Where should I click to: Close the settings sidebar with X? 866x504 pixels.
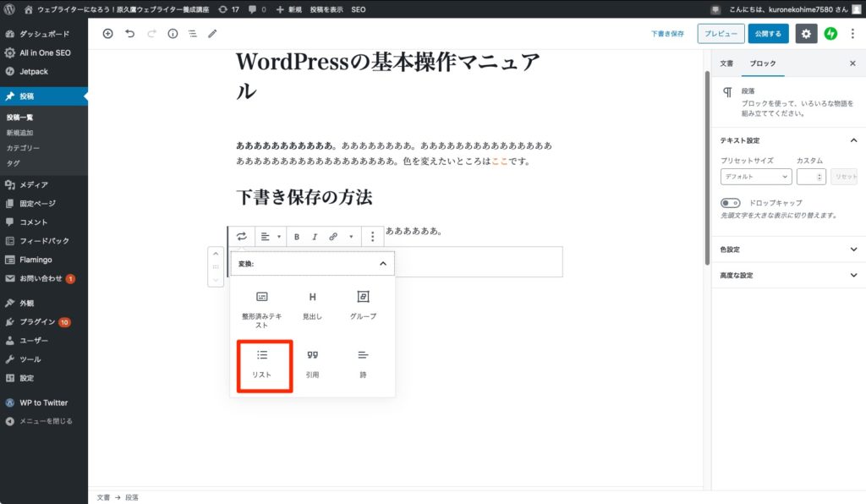(x=852, y=63)
